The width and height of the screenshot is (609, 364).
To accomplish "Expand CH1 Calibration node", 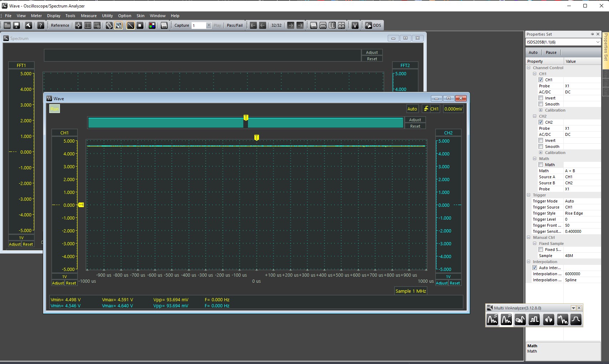I will (x=541, y=110).
